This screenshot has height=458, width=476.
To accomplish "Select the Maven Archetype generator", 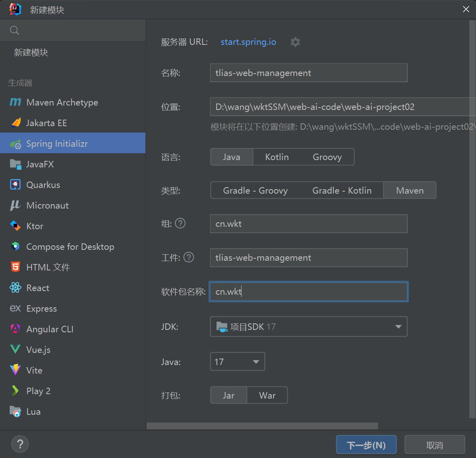I will pyautogui.click(x=62, y=102).
